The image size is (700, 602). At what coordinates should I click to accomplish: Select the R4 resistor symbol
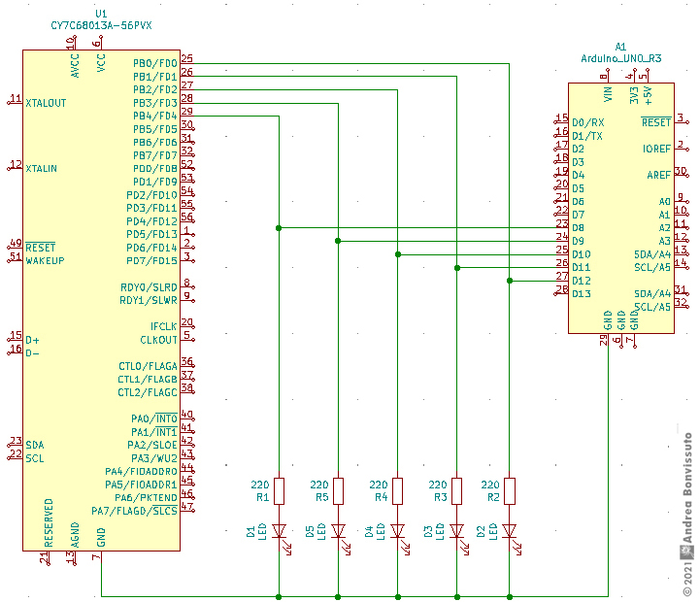397,491
